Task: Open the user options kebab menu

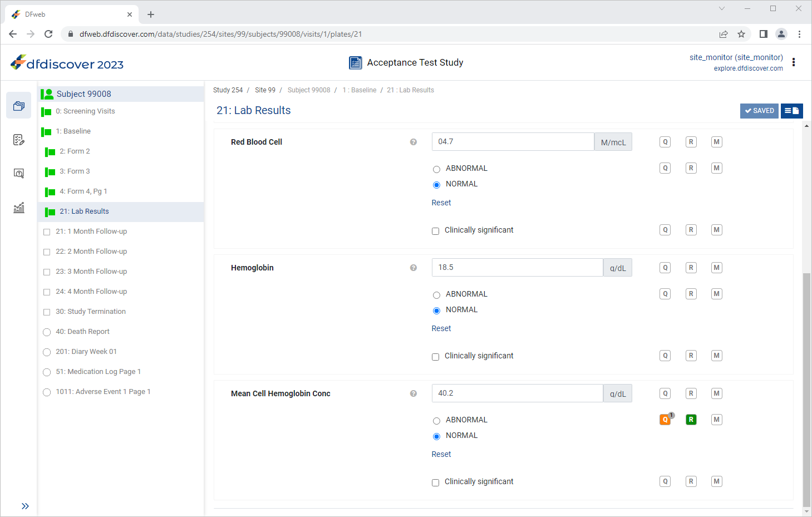Action: [794, 62]
